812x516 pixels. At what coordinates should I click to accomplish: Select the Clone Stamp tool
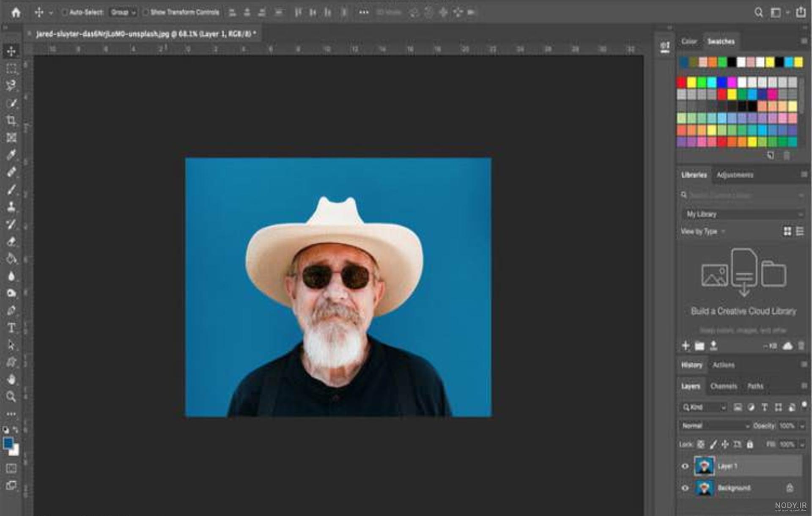pyautogui.click(x=11, y=206)
